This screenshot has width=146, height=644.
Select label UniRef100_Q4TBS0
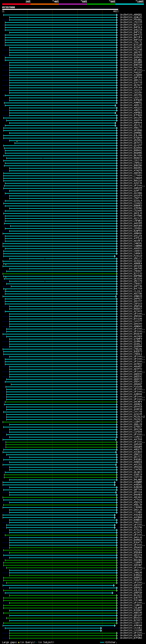[x=131, y=364]
